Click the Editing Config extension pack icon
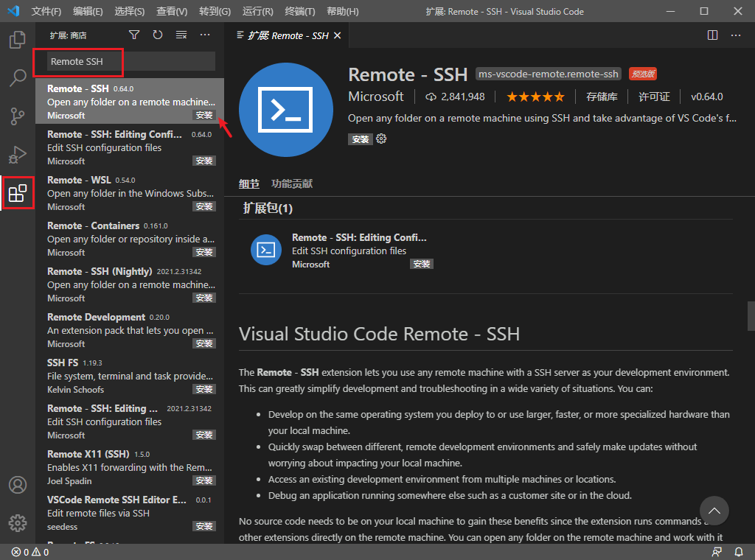Viewport: 755px width, 560px height. click(265, 250)
